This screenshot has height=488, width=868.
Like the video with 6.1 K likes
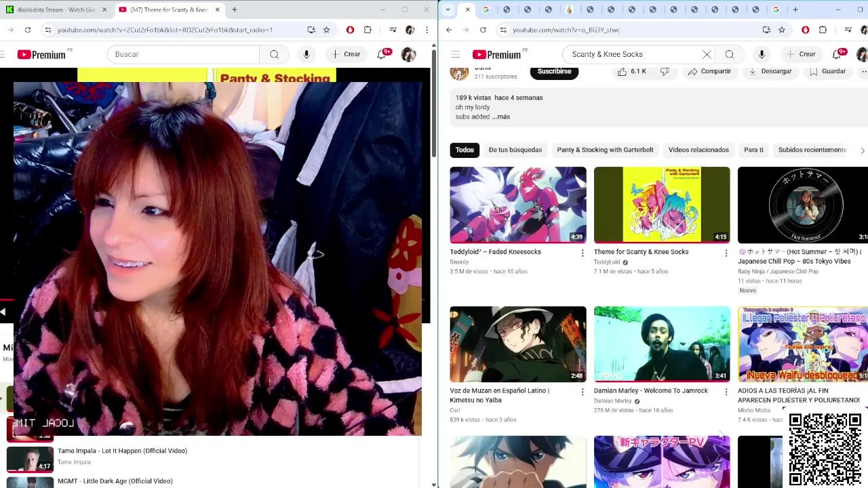[x=631, y=71]
